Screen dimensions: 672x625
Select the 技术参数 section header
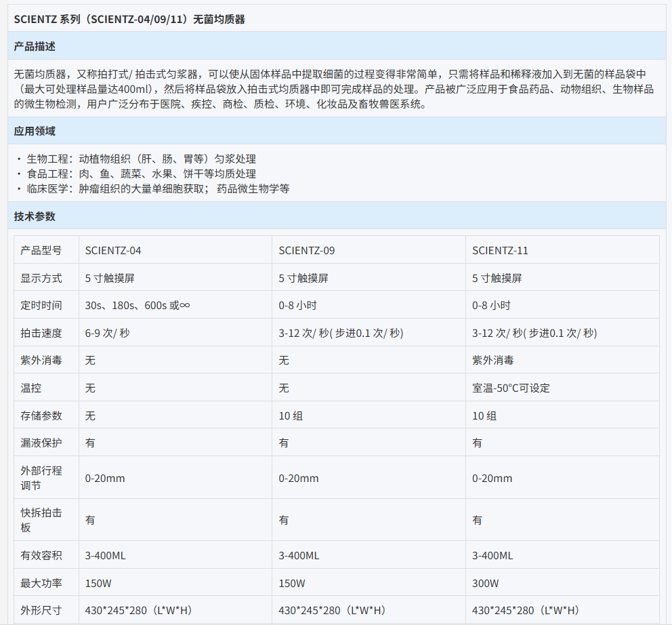point(35,217)
